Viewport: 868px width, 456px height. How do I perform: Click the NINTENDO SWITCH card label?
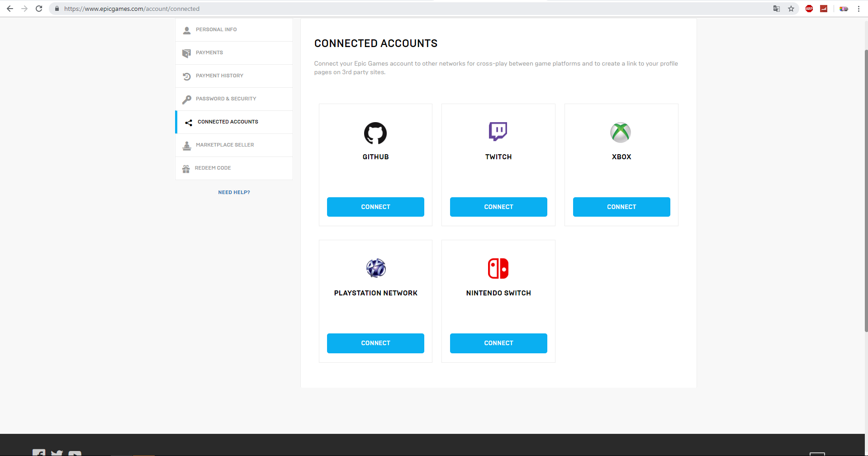498,293
